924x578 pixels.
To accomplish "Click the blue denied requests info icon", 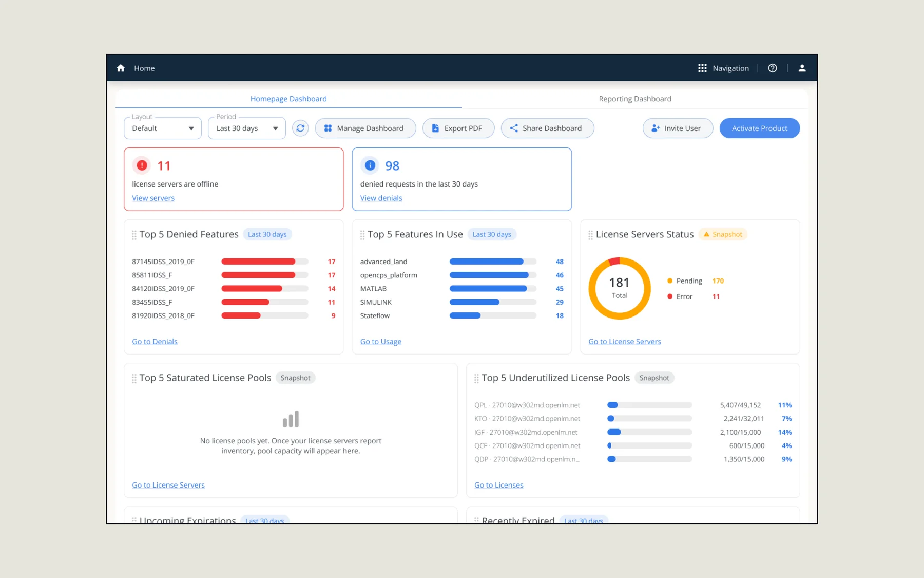I will click(370, 165).
